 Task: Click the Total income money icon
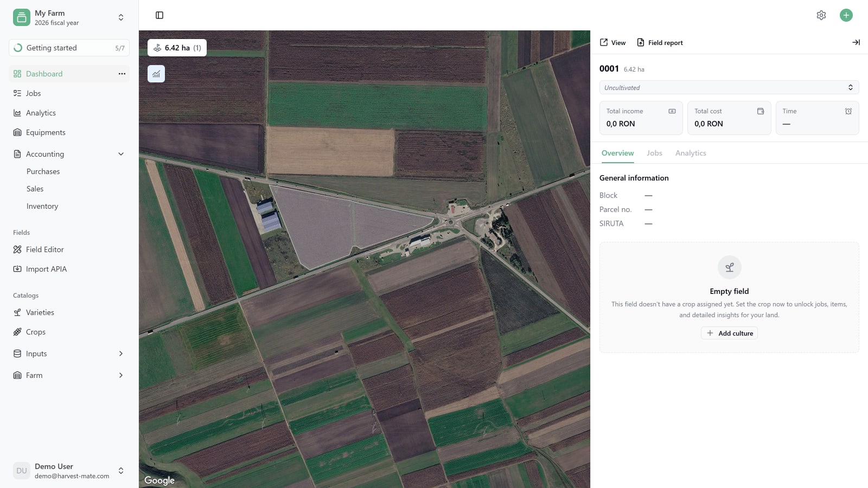[x=672, y=111]
